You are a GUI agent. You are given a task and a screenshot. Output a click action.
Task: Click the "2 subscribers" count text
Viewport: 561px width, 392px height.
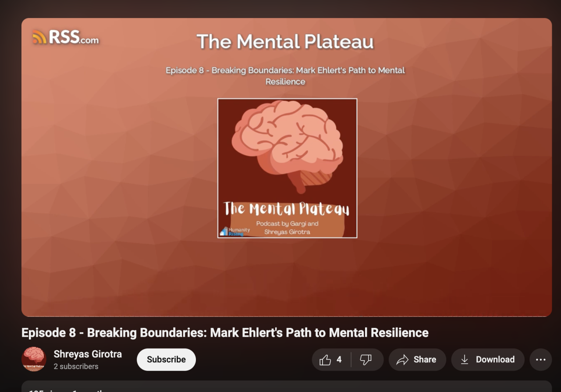(76, 367)
